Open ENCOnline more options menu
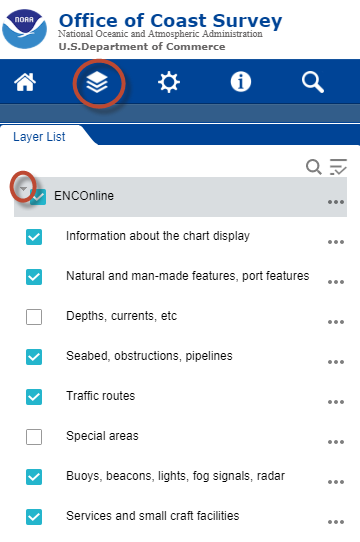This screenshot has width=360, height=542. (335, 202)
